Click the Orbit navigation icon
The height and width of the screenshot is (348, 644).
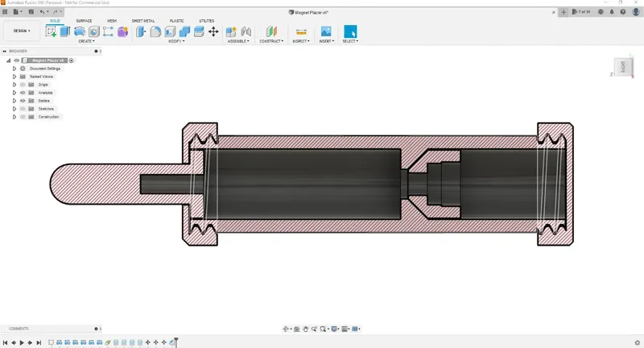tap(286, 329)
